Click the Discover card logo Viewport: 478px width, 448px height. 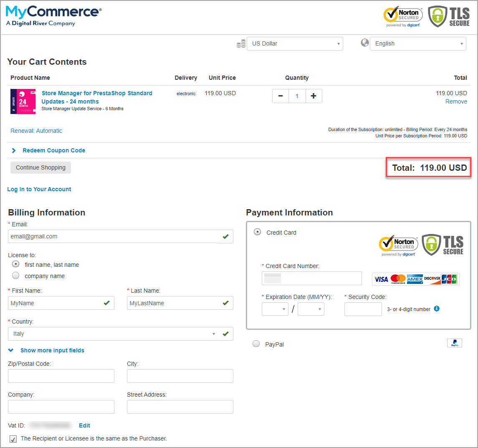tap(432, 279)
